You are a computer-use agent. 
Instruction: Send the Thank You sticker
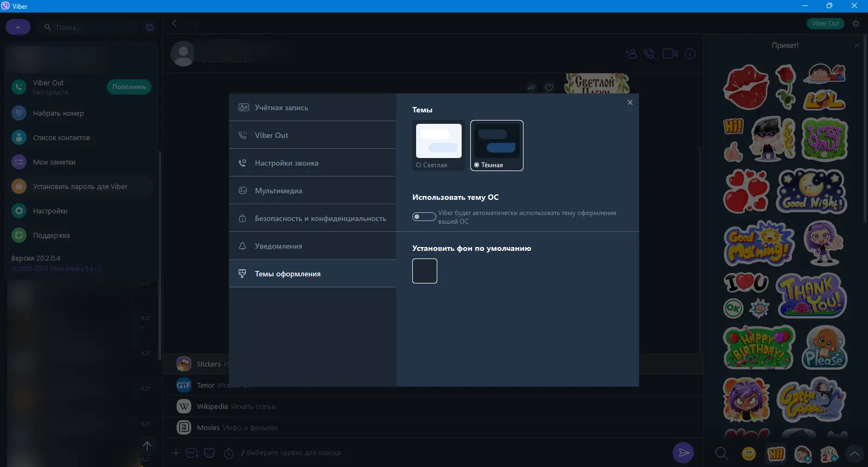[x=811, y=296]
